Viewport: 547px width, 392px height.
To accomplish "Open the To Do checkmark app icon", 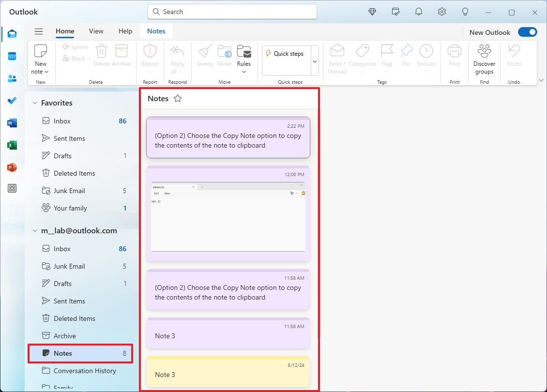I will [12, 101].
